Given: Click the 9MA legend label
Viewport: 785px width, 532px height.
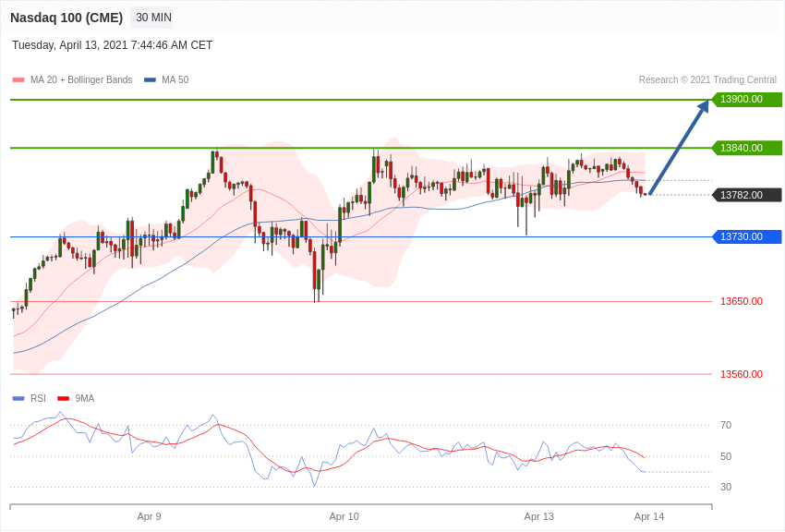Looking at the screenshot, I should 85,398.
